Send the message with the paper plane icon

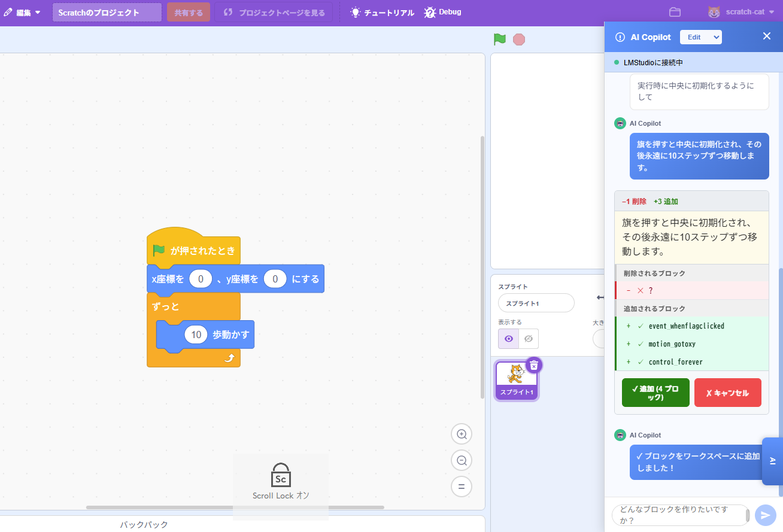pos(765,515)
